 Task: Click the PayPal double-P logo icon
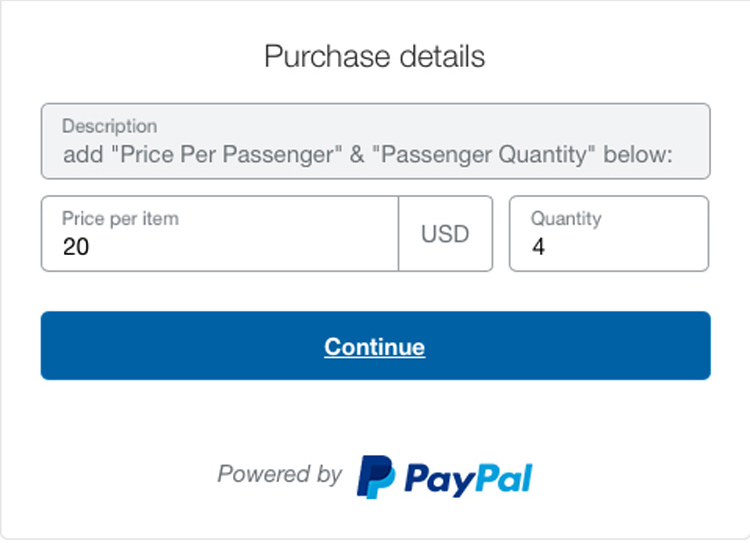376,477
